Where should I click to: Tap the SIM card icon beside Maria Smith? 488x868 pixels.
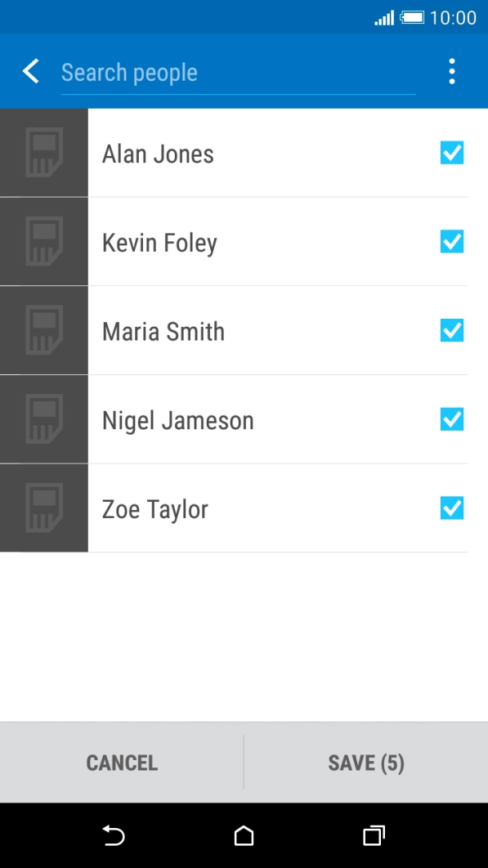44,330
